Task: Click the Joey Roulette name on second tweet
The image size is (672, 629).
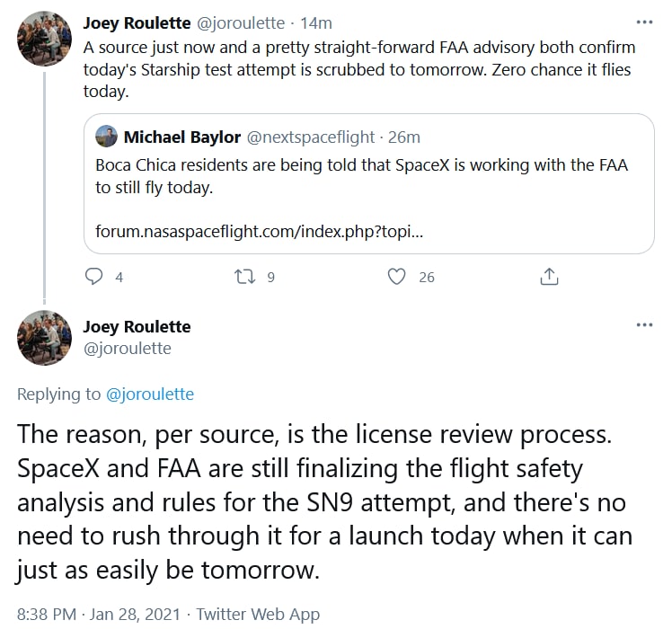Action: pos(137,326)
